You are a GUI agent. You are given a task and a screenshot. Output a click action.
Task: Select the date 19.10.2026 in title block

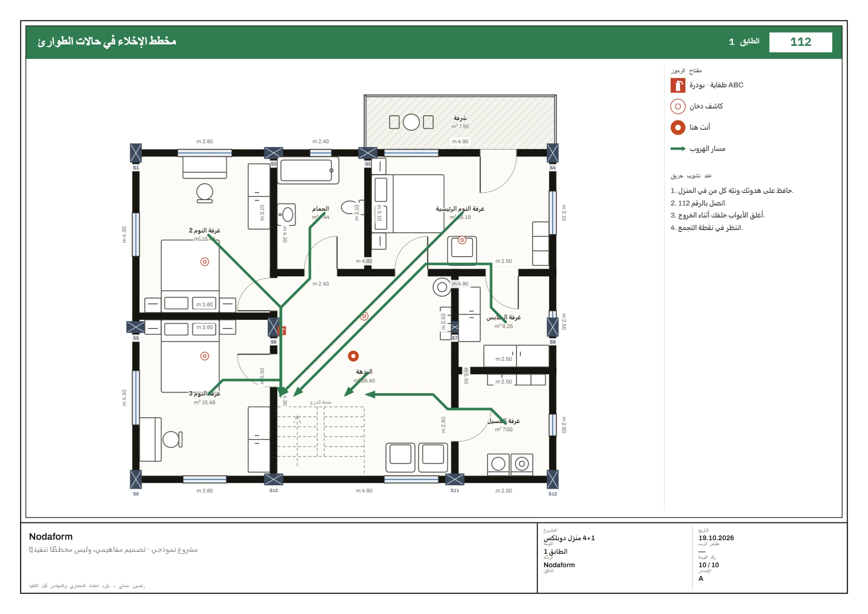[716, 538]
